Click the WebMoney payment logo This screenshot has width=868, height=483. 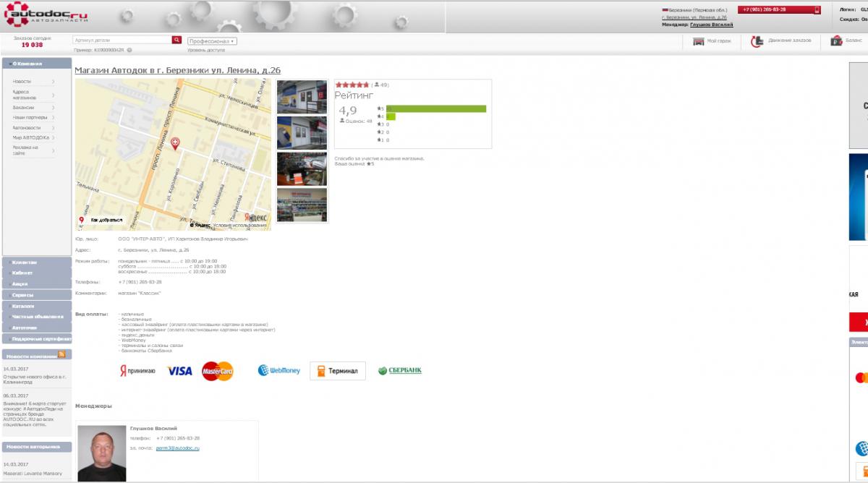(279, 370)
